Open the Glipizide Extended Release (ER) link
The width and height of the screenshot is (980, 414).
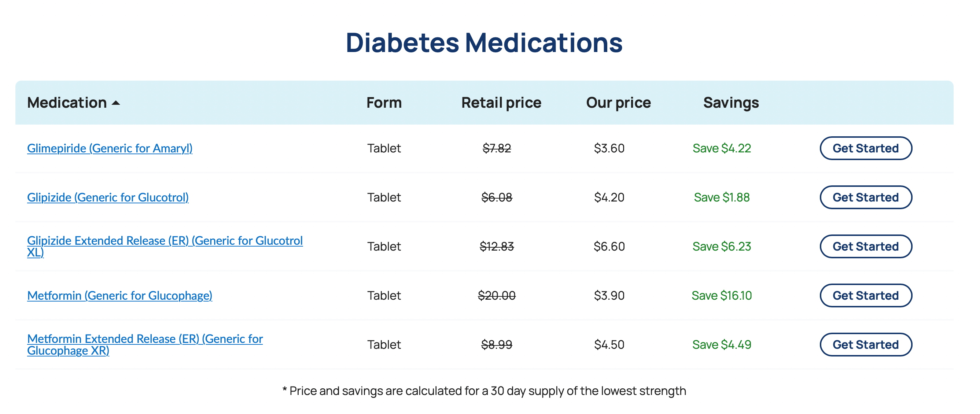[165, 241]
